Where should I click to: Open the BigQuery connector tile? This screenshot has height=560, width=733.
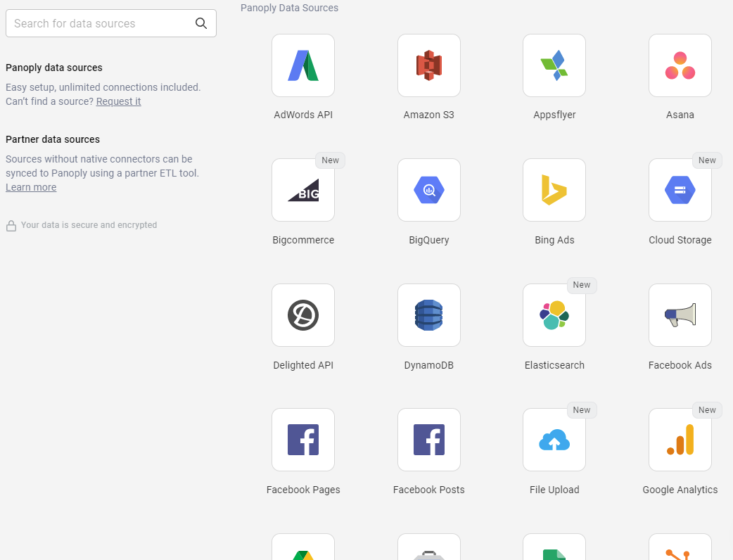coord(428,190)
